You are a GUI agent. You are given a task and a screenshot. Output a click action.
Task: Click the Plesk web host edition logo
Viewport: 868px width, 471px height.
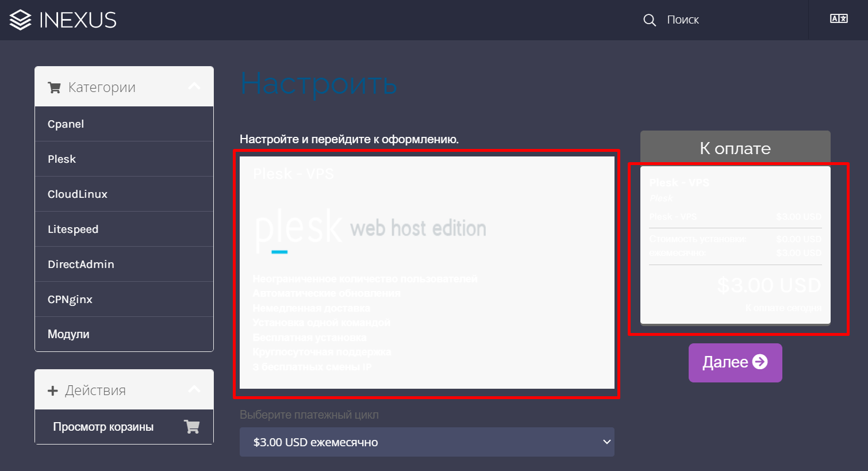[x=371, y=230]
